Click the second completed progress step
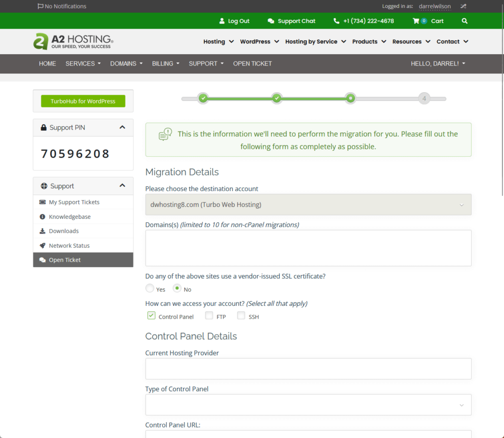Screen dimensions: 504x438 click(x=277, y=98)
